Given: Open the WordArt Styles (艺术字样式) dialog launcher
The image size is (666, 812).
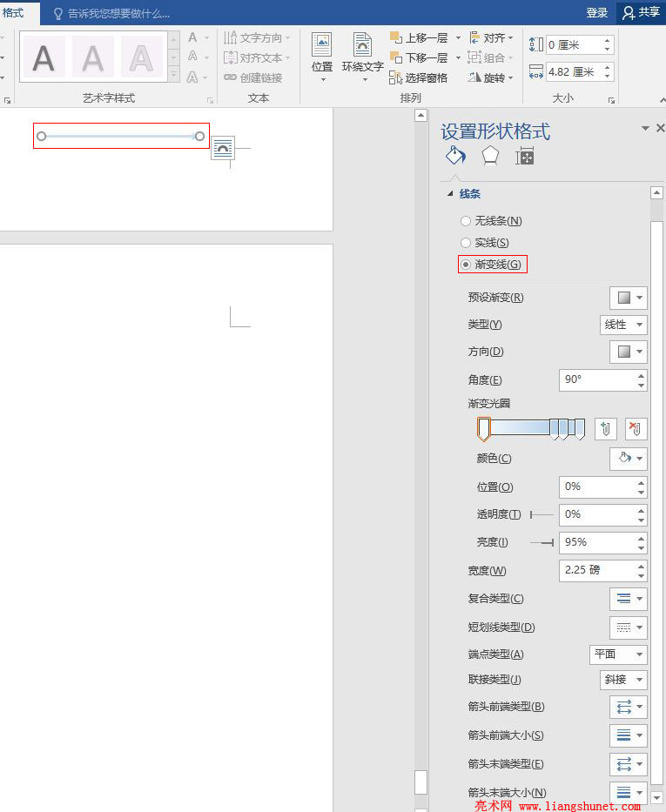Looking at the screenshot, I should point(211,100).
